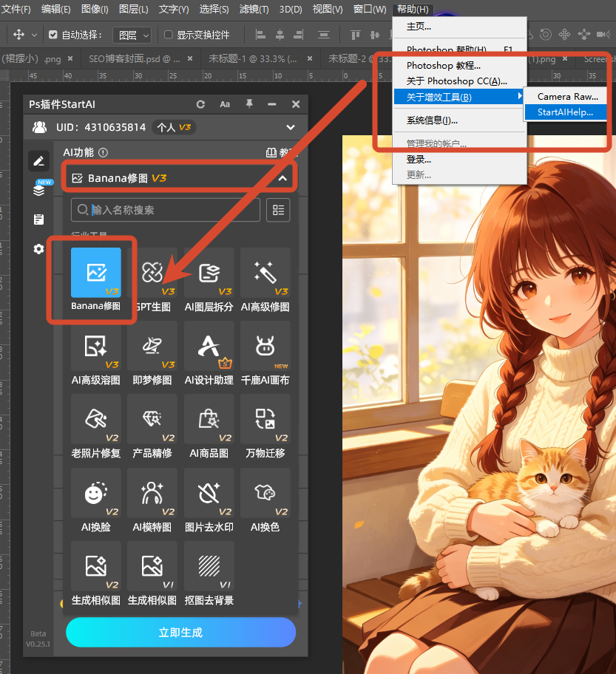Click 登录... in the help menu

pos(458,160)
